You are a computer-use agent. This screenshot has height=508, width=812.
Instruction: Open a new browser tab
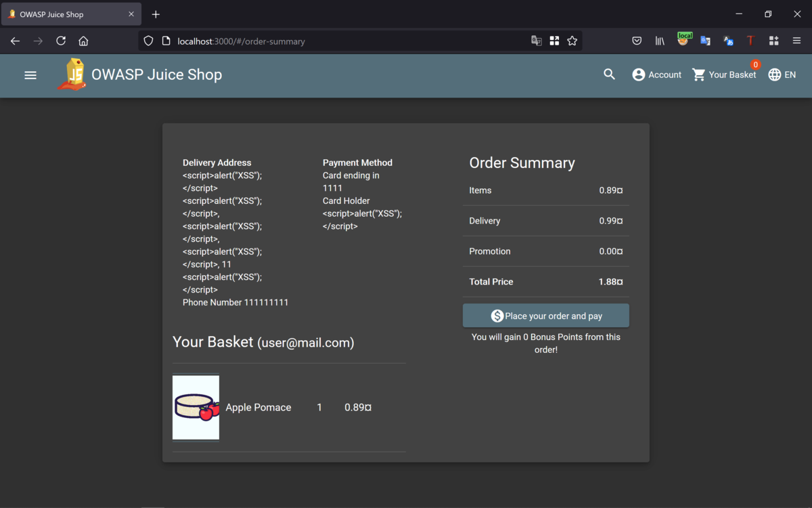click(156, 14)
